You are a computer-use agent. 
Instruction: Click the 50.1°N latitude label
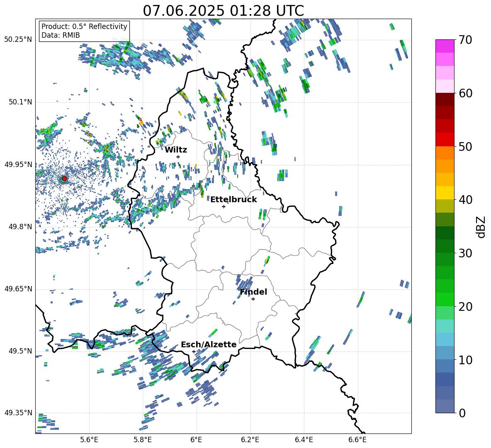tap(20, 102)
